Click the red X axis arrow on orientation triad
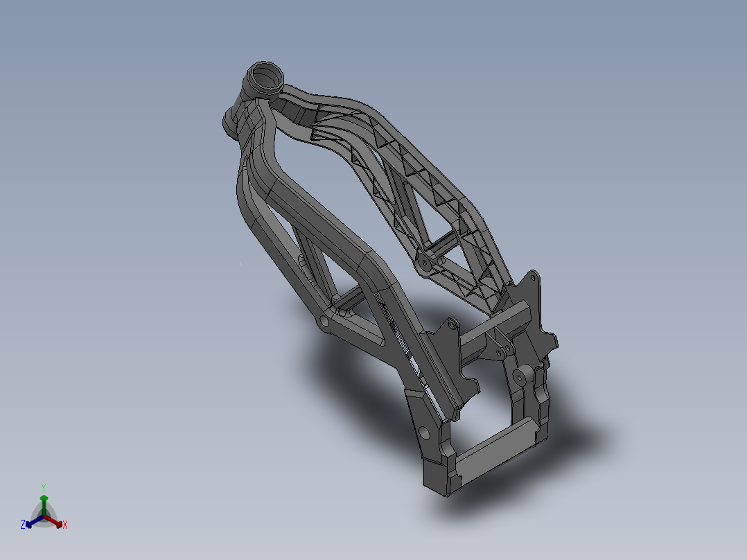This screenshot has height=560, width=747. (x=59, y=524)
